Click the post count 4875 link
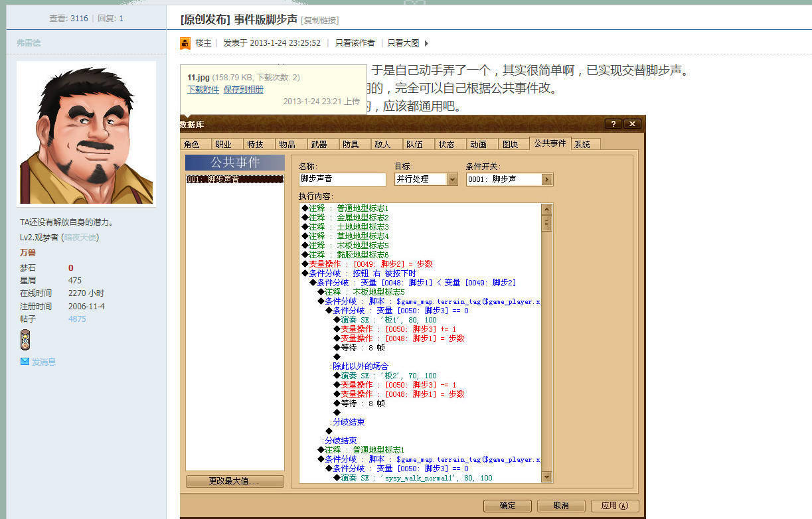 click(77, 319)
